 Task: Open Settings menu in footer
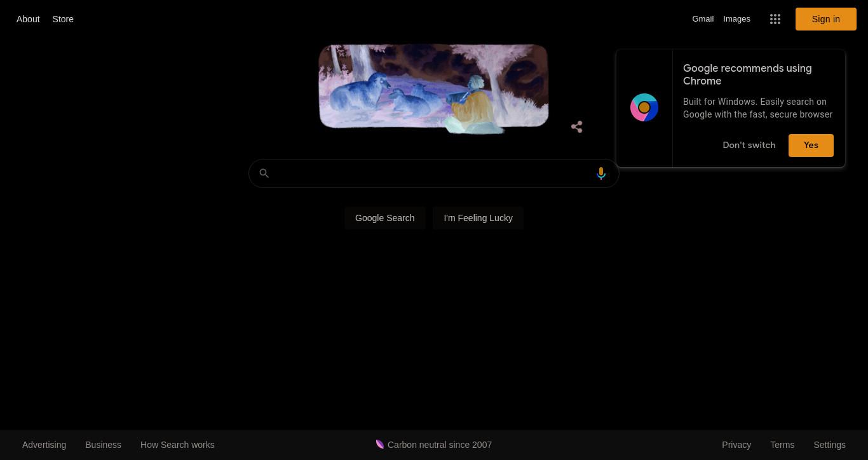[829, 445]
